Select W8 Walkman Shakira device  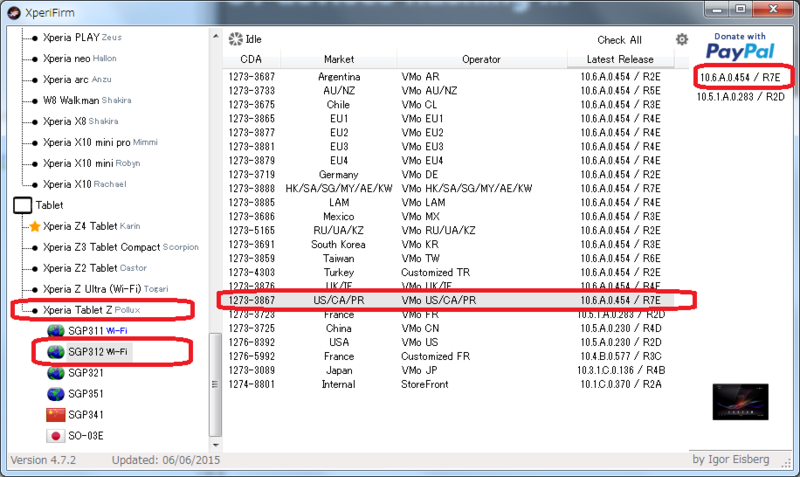click(87, 100)
